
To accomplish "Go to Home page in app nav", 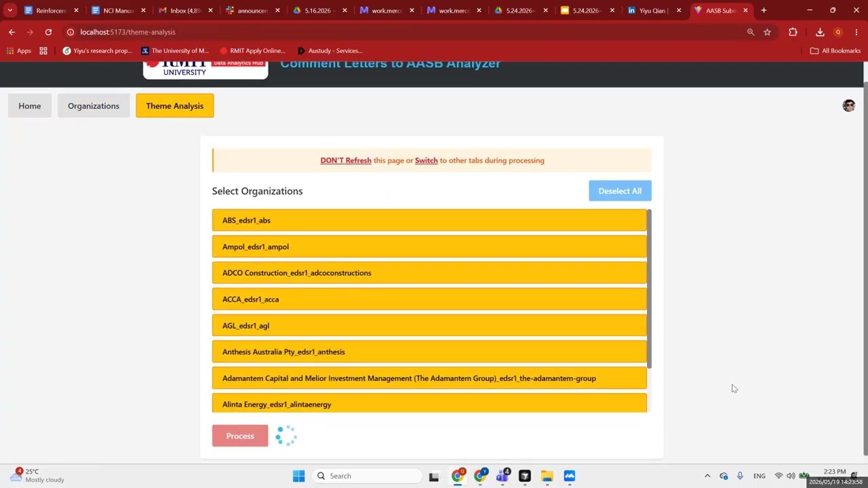I will [30, 106].
